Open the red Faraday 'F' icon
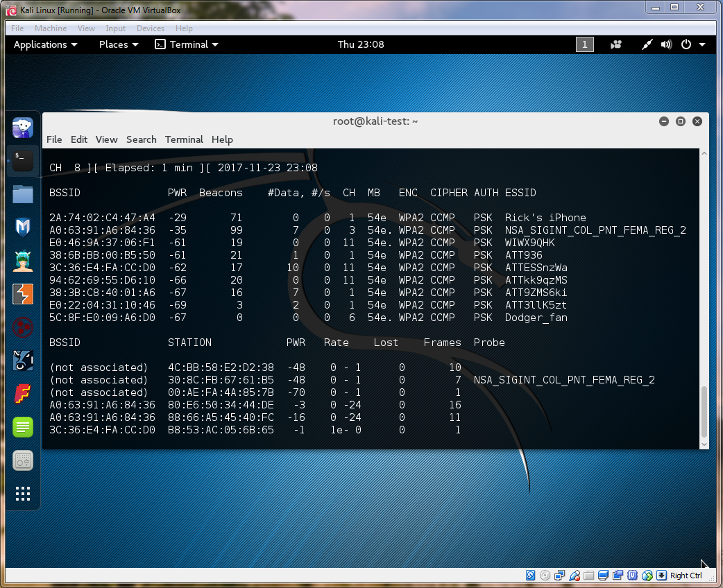Screen dimensions: 723x588 [x=23, y=394]
